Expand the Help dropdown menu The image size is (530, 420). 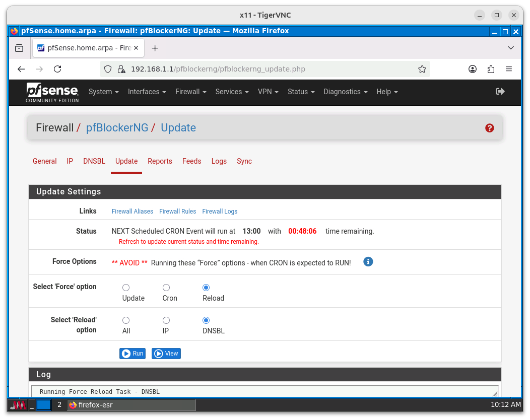(387, 92)
